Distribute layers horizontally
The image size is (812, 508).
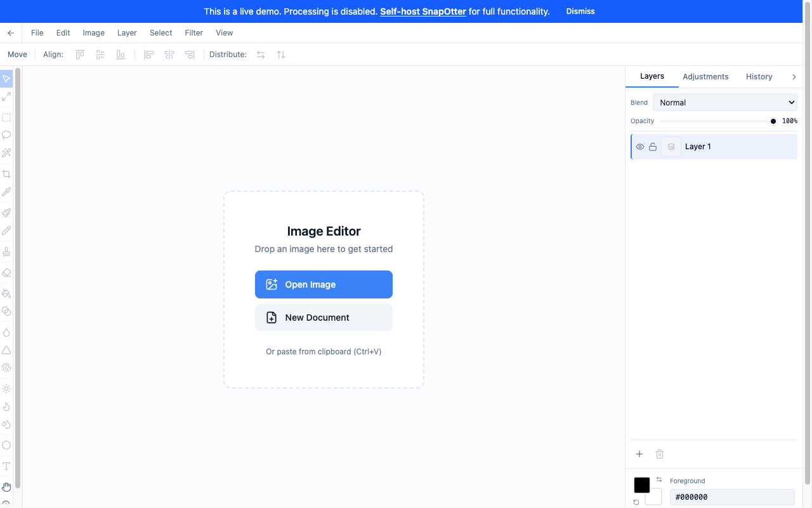[261, 55]
